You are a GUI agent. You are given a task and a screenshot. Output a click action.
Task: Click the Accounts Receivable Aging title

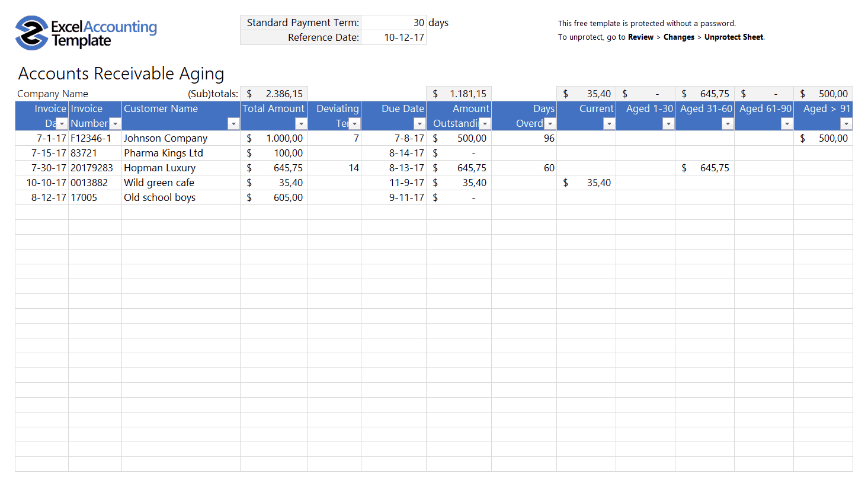click(121, 73)
